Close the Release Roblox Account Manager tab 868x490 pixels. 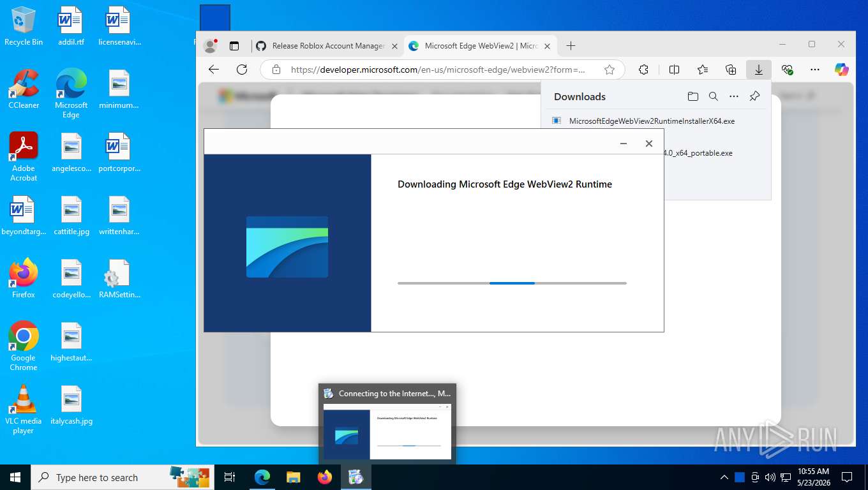pyautogui.click(x=394, y=46)
